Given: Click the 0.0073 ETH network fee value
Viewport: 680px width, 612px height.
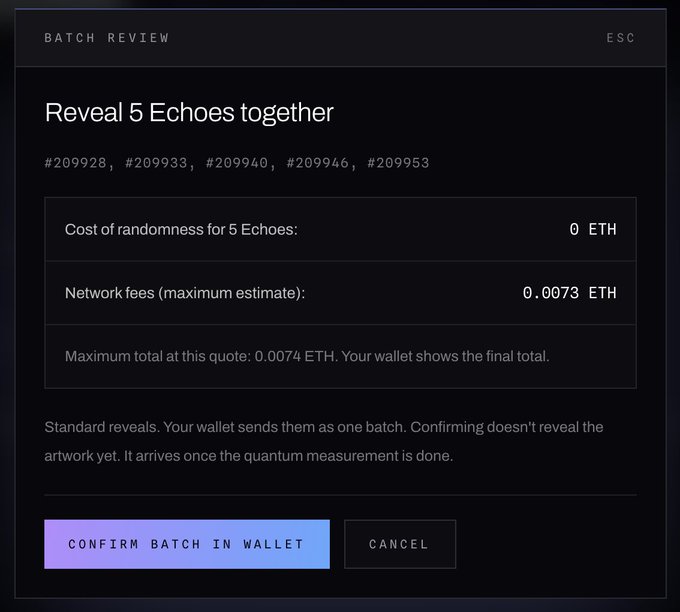Looking at the screenshot, I should click(x=569, y=293).
